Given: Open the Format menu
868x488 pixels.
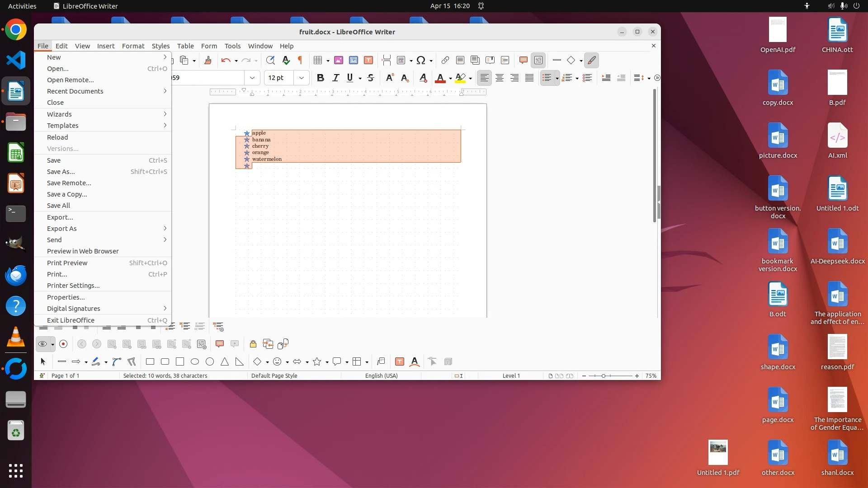Looking at the screenshot, I should (133, 46).
